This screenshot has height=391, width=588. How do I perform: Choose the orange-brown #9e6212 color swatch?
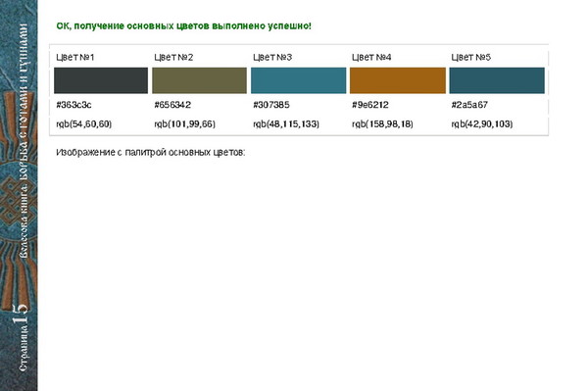pyautogui.click(x=398, y=80)
